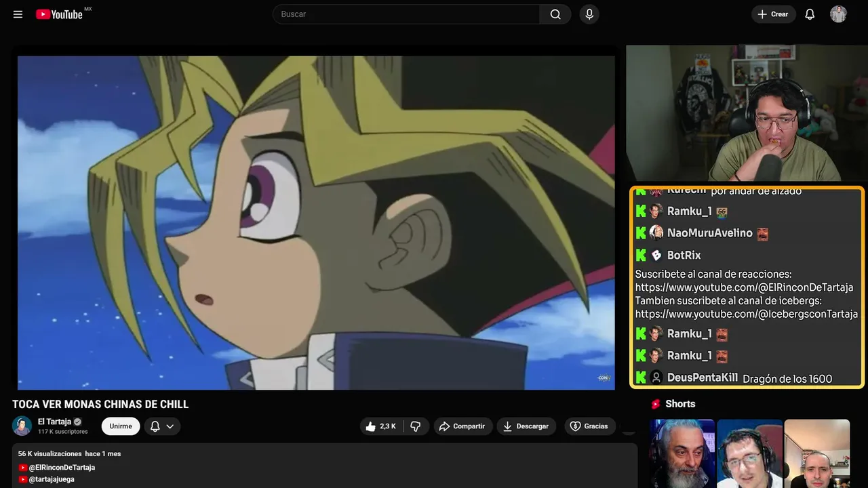Go to the YouTube home logo

click(x=60, y=14)
